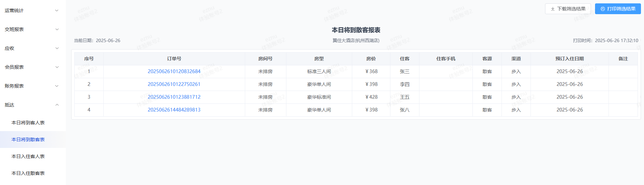Screen dimensions: 644x185
Task: Click the 抵达 sidebar menu label
Action: [x=9, y=105]
